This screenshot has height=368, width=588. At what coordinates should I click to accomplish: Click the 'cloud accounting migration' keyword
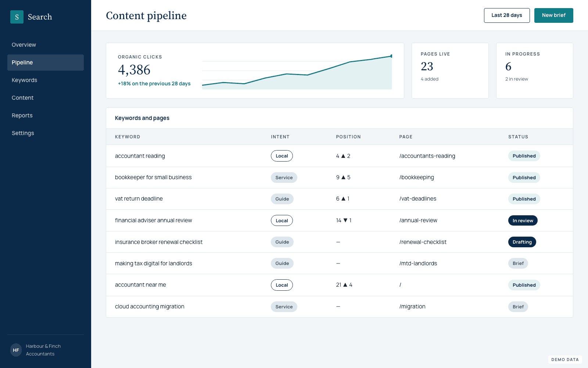tap(150, 307)
